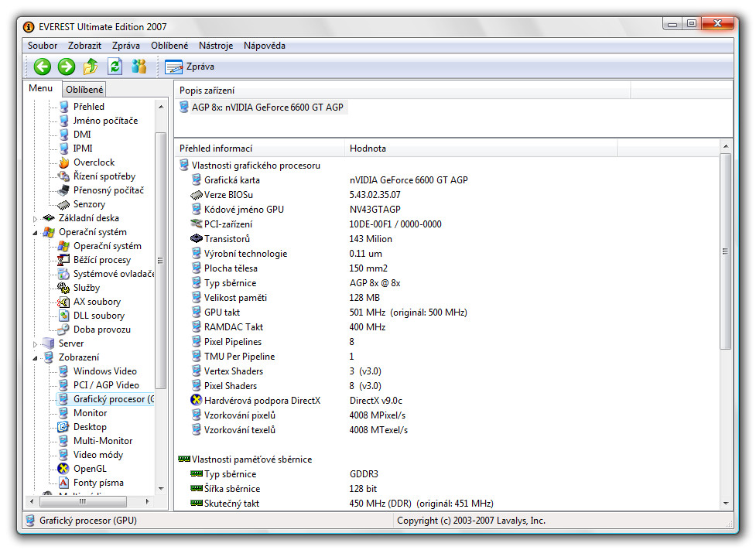The image size is (756, 550).
Task: Click the Vlastnosti paměťové sběrnice memory icon
Action: tap(183, 459)
